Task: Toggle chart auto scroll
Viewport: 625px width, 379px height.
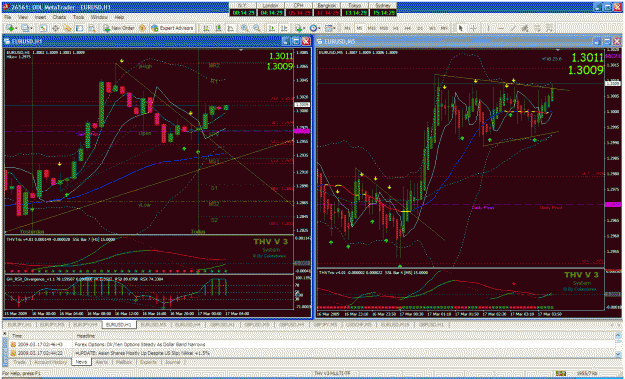Action: (x=271, y=28)
